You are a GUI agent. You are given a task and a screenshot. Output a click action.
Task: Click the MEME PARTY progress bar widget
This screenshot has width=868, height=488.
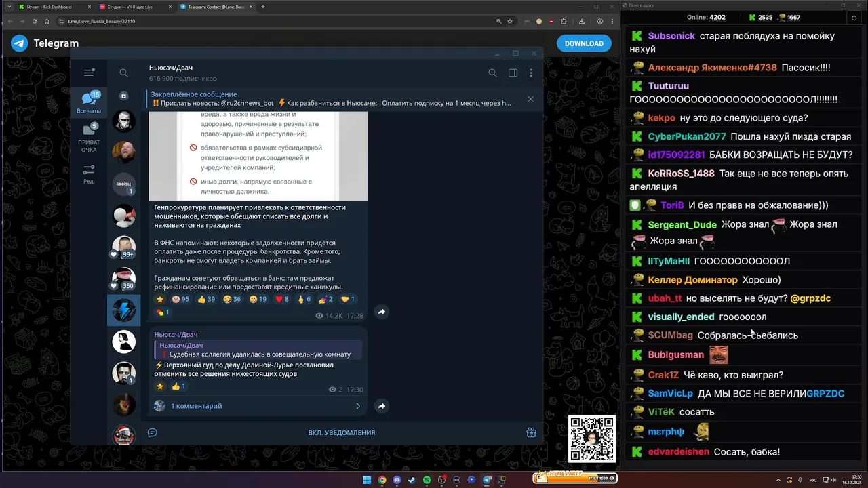(x=574, y=477)
